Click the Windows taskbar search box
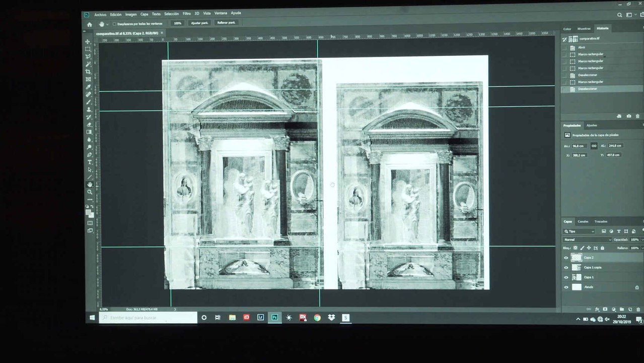Screen dimensions: 644x363 click(148, 318)
